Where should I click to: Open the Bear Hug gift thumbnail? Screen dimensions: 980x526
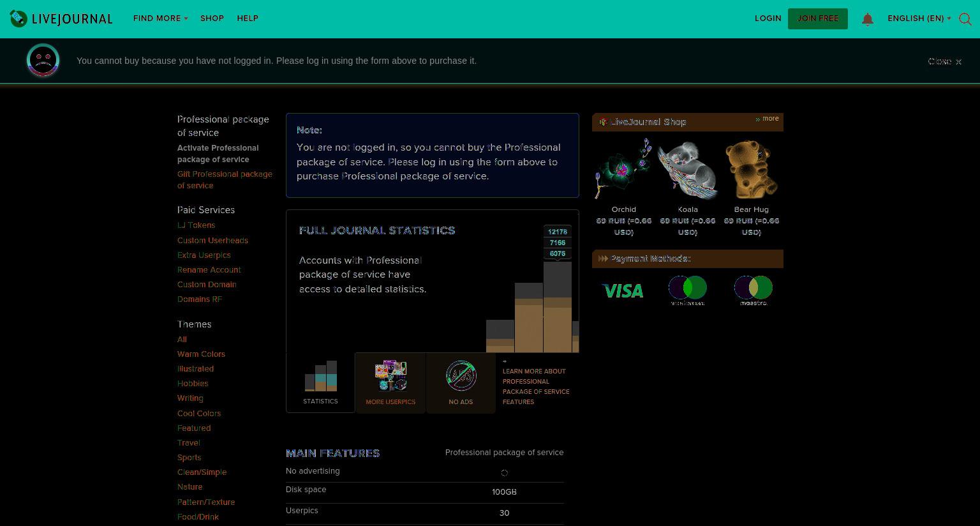click(751, 169)
